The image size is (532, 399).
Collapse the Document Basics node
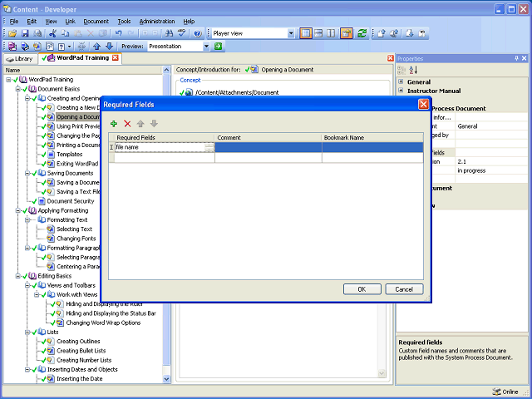(x=18, y=89)
